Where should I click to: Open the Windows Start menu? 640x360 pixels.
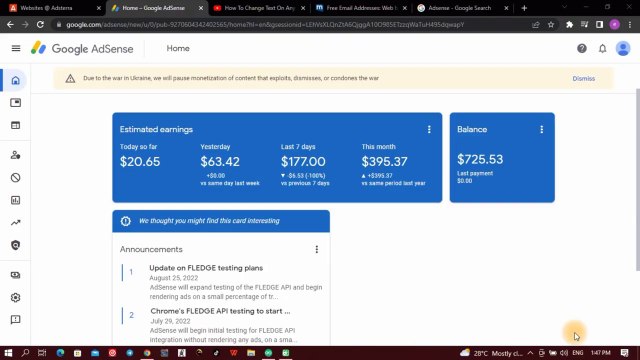tap(8, 353)
